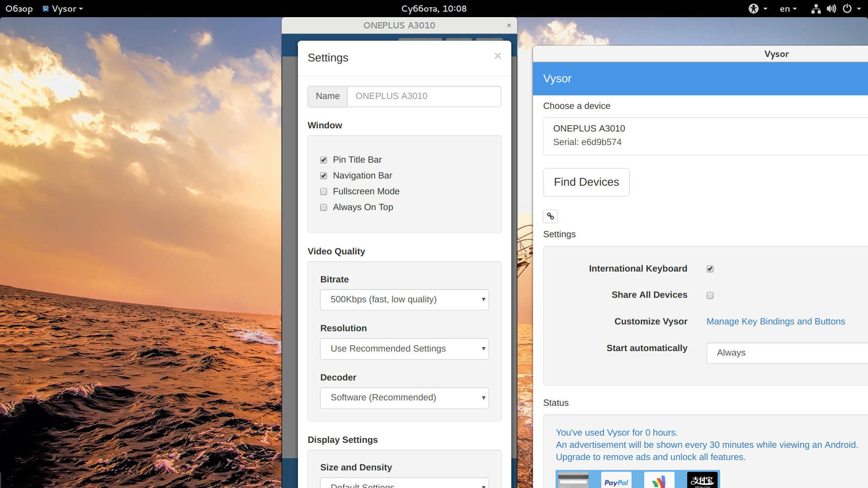Screen dimensions: 868x488
Task: Click Manage Key Bindings and Buttons link
Action: (775, 320)
